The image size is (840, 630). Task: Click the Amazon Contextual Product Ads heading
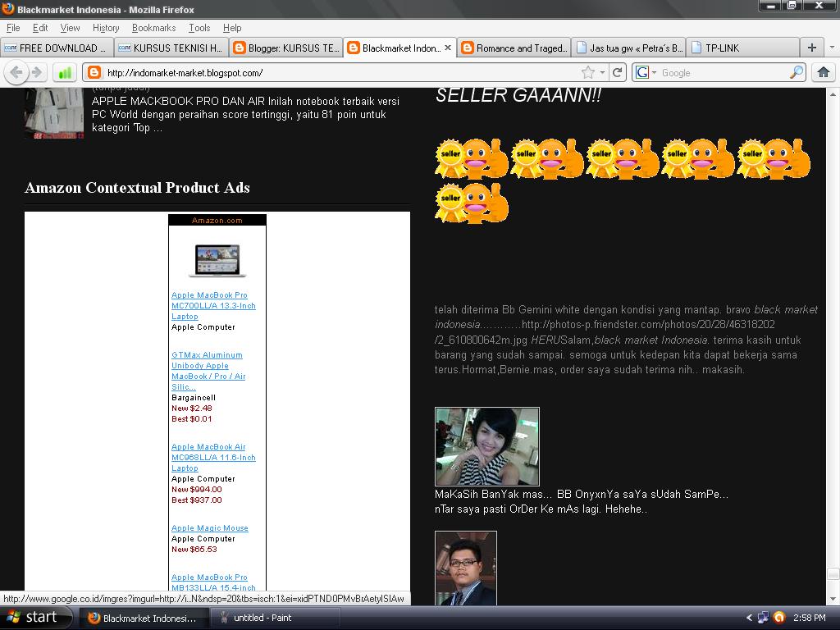(x=137, y=188)
